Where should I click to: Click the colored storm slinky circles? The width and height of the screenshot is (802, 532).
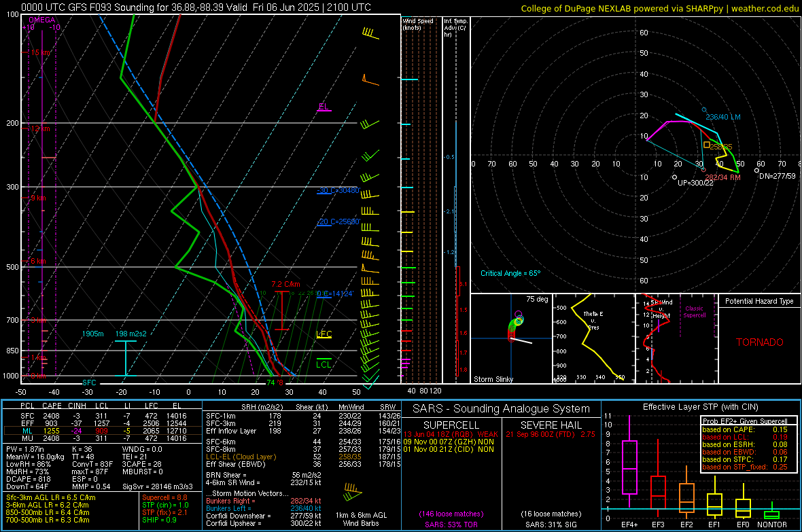pos(516,325)
